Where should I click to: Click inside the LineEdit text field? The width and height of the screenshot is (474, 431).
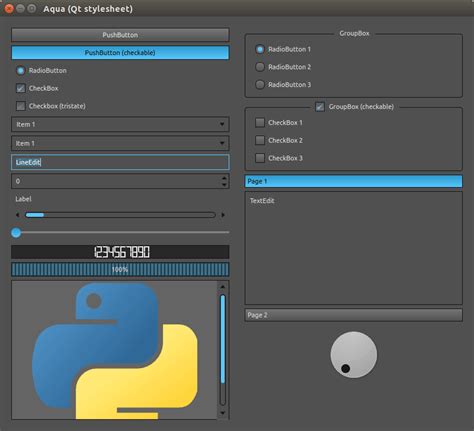tap(120, 162)
